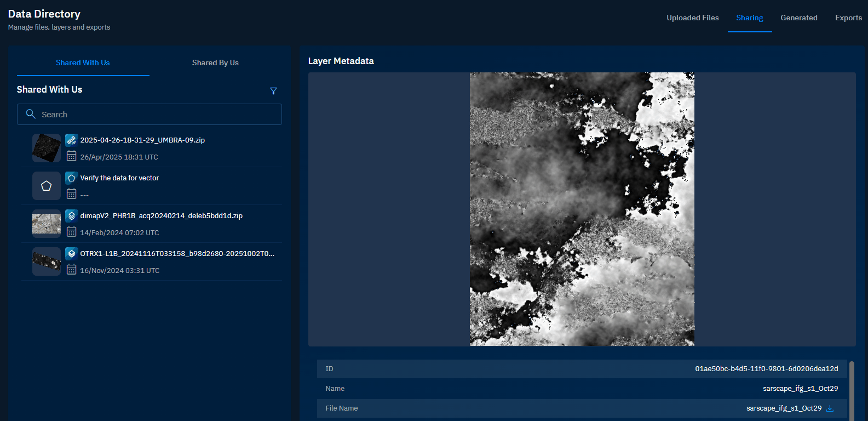Viewport: 868px width, 421px height.
Task: Click the satellite type icon for UMBRA-09.zip
Action: (71, 140)
